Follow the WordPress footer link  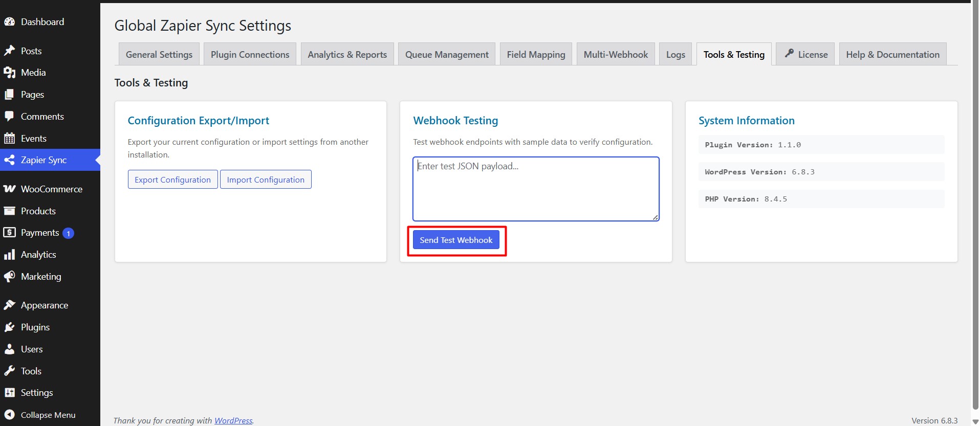(233, 420)
